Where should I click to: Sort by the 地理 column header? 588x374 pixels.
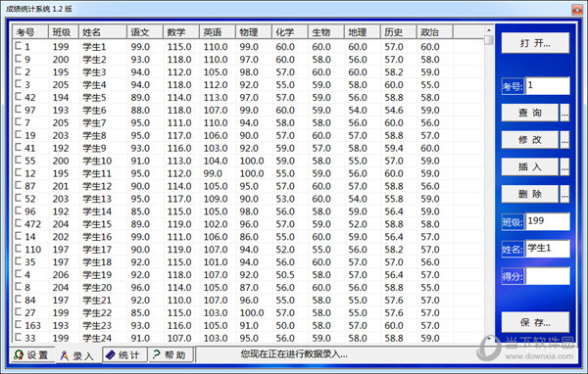coord(363,32)
